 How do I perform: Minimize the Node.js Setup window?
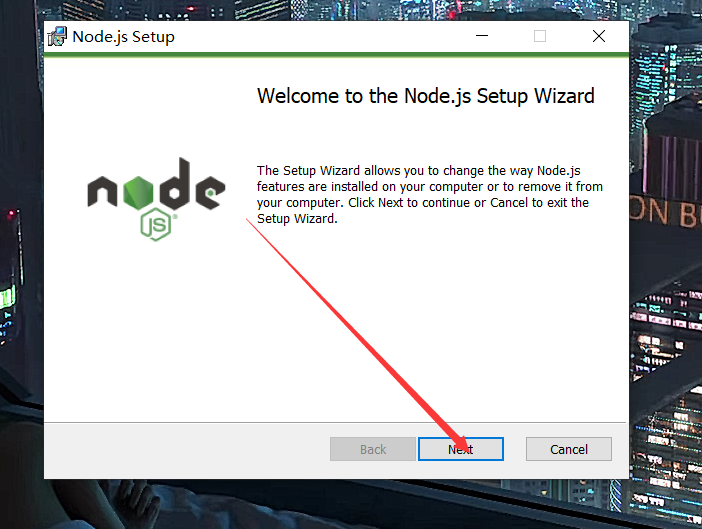coord(482,36)
